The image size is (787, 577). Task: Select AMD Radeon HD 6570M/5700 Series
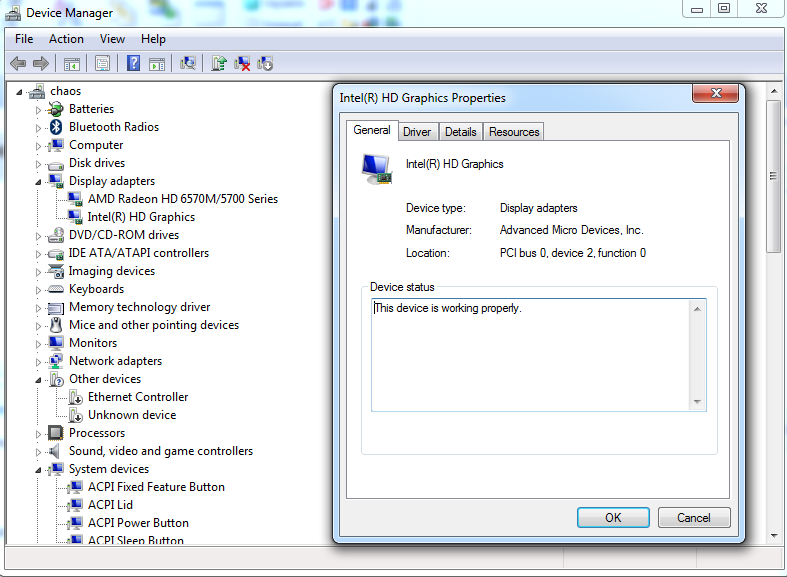tap(183, 199)
